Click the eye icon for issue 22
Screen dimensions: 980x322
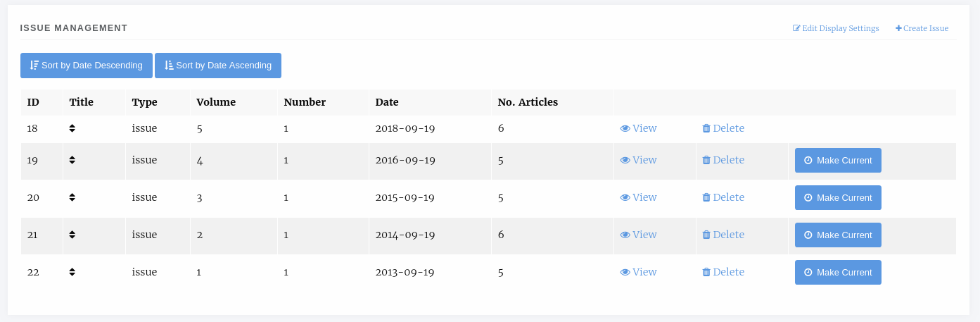coord(625,272)
